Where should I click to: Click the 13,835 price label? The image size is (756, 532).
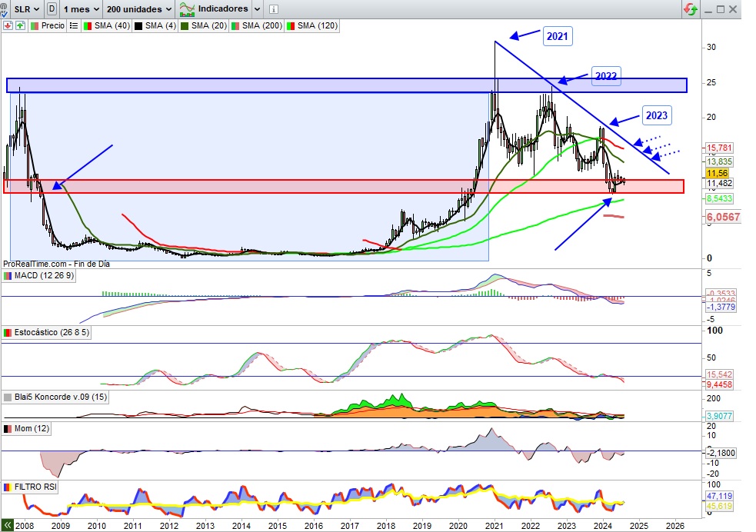pos(719,161)
